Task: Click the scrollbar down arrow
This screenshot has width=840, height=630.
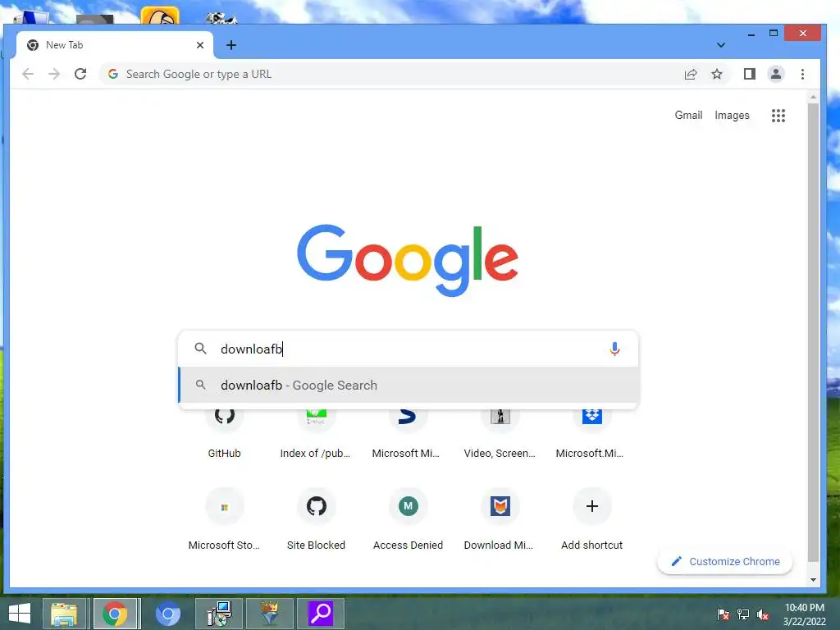Action: 813,580
